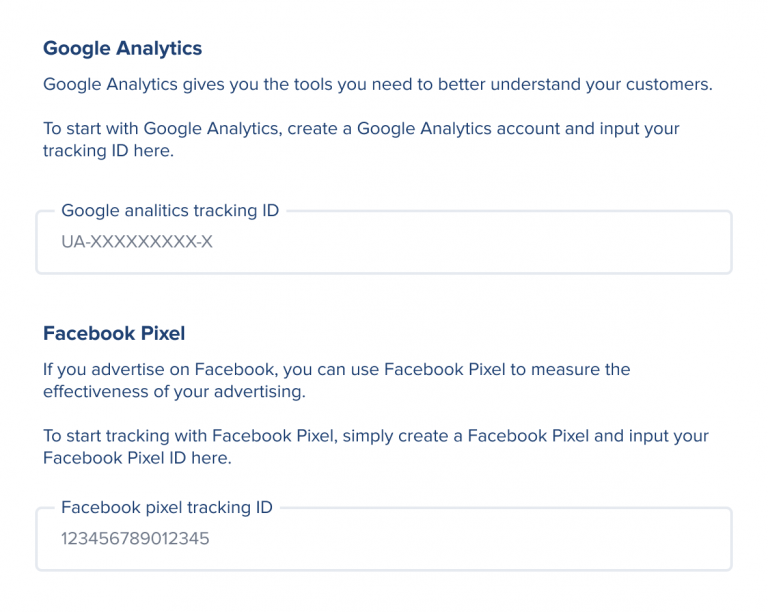Click the UA-XXXXXXXXX-X placeholder text
The height and width of the screenshot is (612, 768).
[137, 243]
